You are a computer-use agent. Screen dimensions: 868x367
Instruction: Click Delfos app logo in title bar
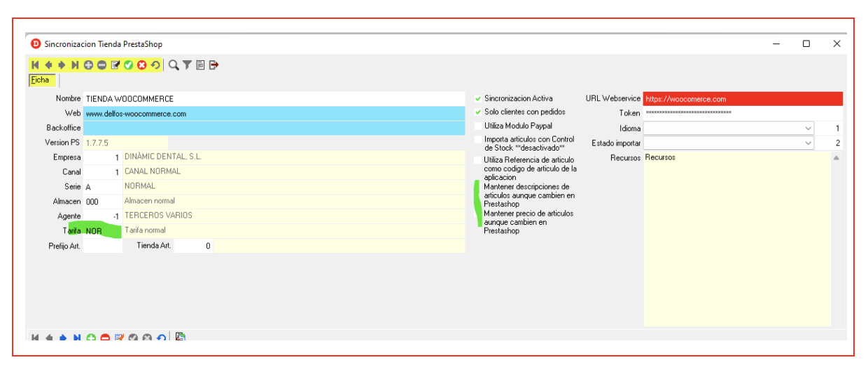(x=36, y=43)
